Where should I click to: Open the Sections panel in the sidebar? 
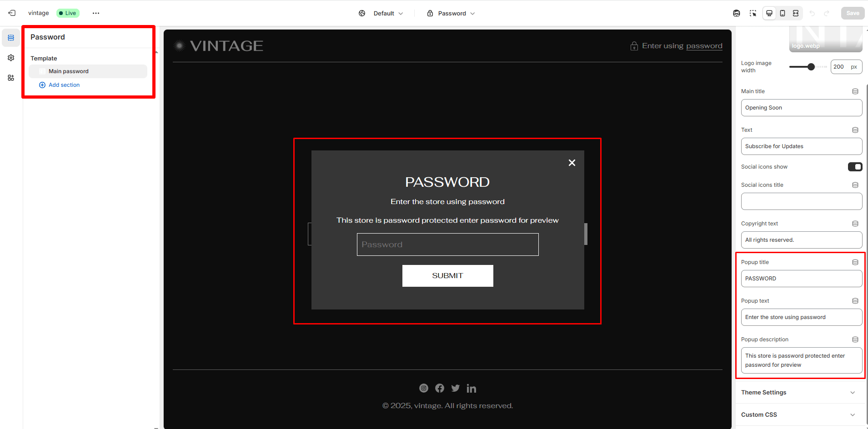[11, 38]
